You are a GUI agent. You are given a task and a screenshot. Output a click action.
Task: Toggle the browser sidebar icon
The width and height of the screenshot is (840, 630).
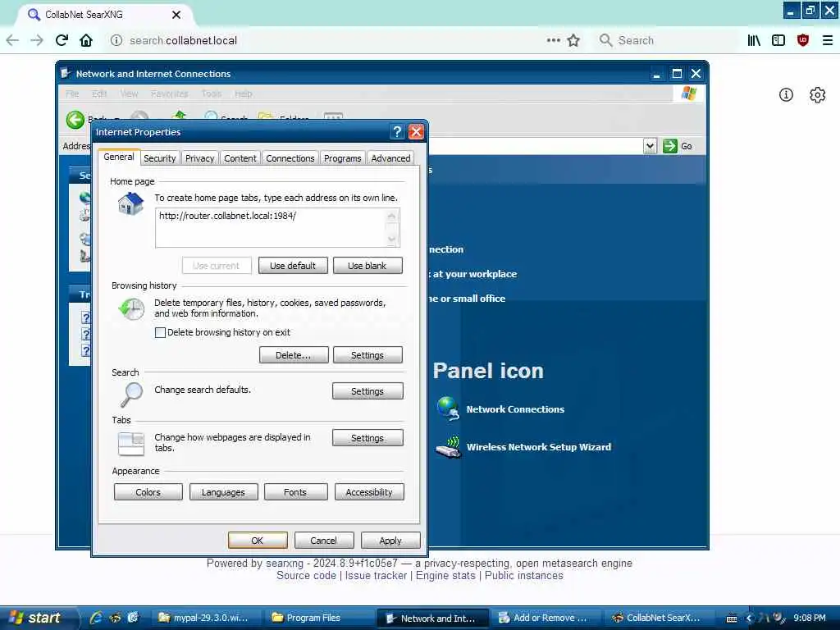pyautogui.click(x=778, y=40)
